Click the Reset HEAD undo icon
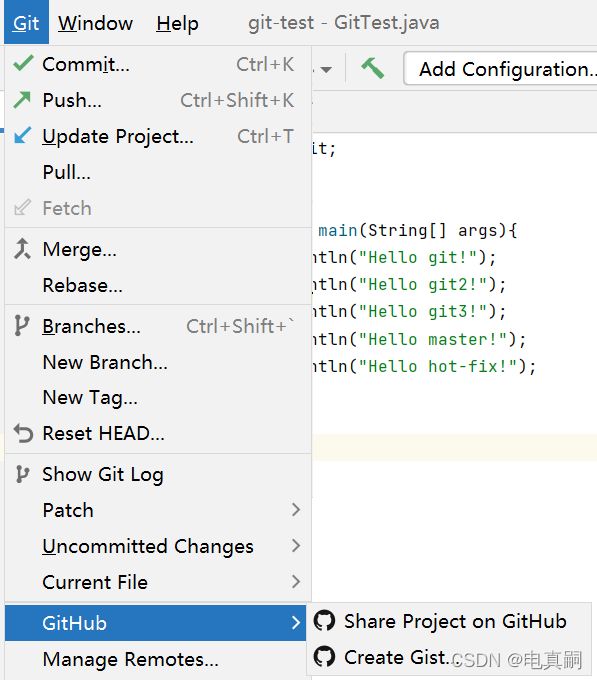The height and width of the screenshot is (680, 597). coord(23,433)
